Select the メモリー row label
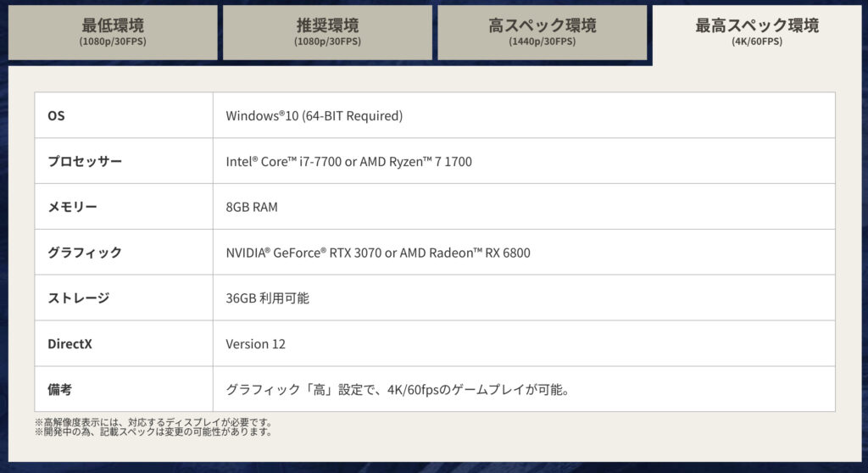This screenshot has height=473, width=868. [x=72, y=207]
